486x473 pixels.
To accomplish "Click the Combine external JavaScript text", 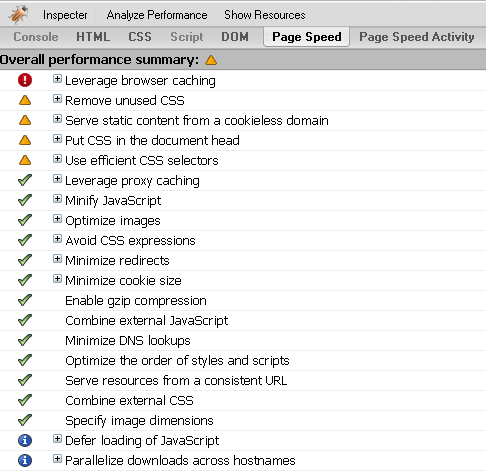I will click(147, 321).
